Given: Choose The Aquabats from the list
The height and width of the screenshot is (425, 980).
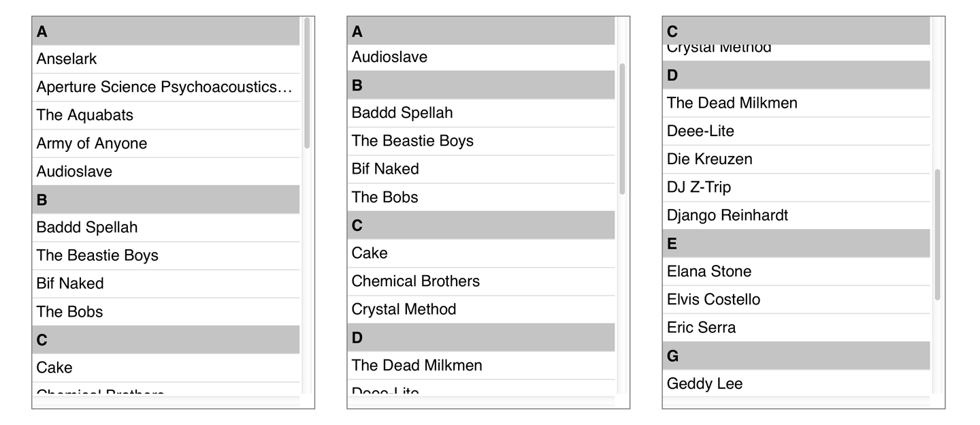Looking at the screenshot, I should click(x=165, y=115).
